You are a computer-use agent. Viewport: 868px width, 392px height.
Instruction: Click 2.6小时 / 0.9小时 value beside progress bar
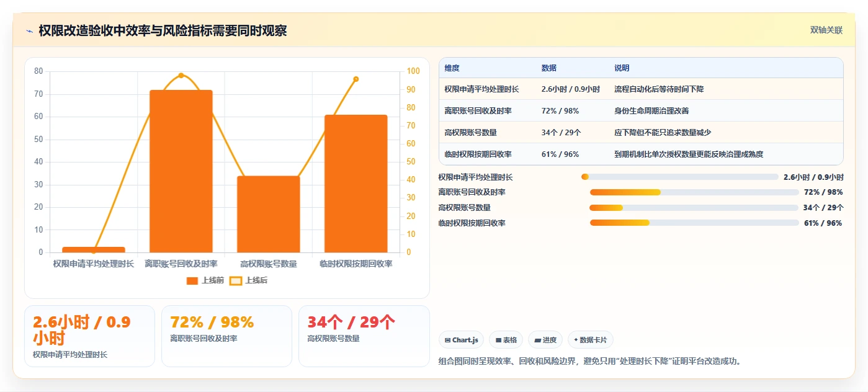point(813,177)
